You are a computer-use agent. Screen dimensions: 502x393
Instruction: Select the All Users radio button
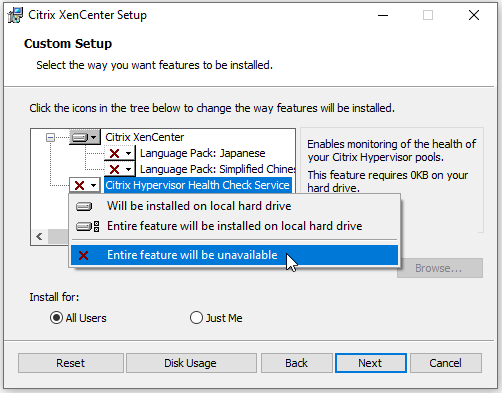(x=56, y=318)
